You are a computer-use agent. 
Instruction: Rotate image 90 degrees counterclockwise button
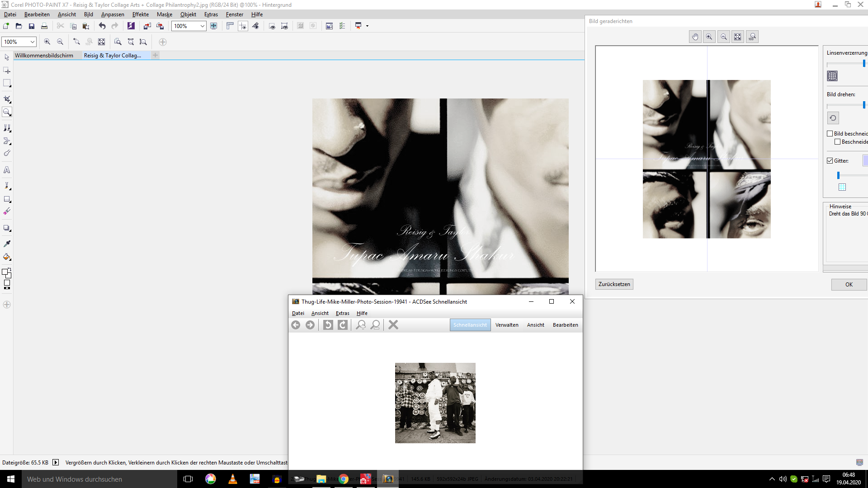[833, 118]
